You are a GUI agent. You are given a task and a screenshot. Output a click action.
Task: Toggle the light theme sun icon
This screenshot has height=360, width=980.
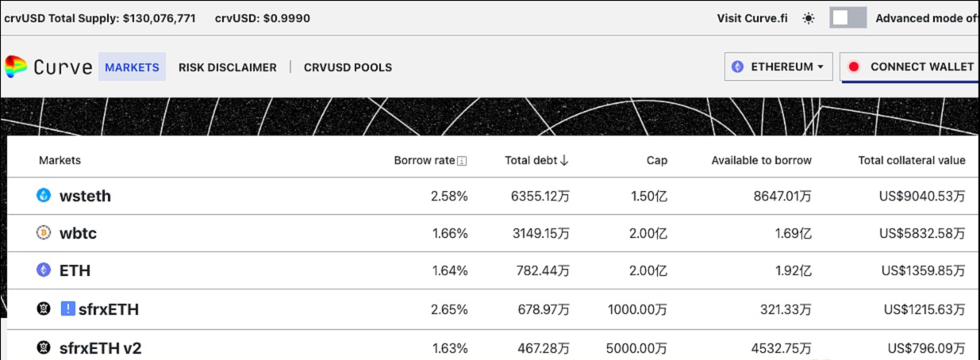click(809, 18)
